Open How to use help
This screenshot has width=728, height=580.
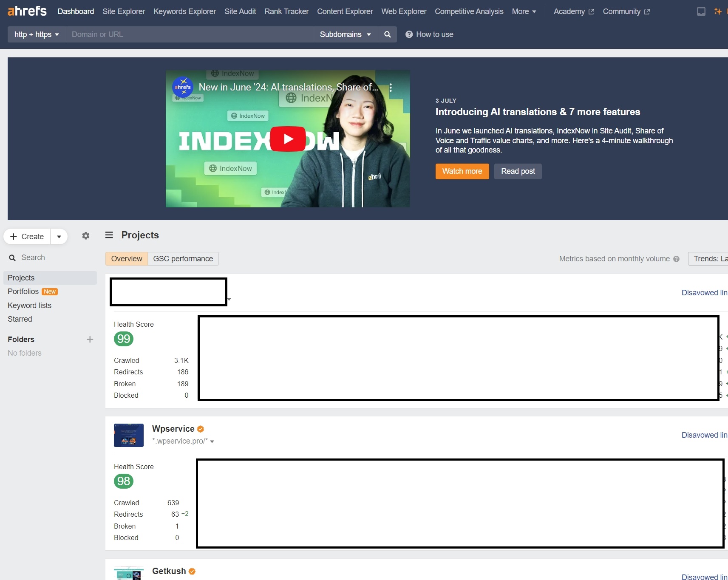[x=429, y=34]
